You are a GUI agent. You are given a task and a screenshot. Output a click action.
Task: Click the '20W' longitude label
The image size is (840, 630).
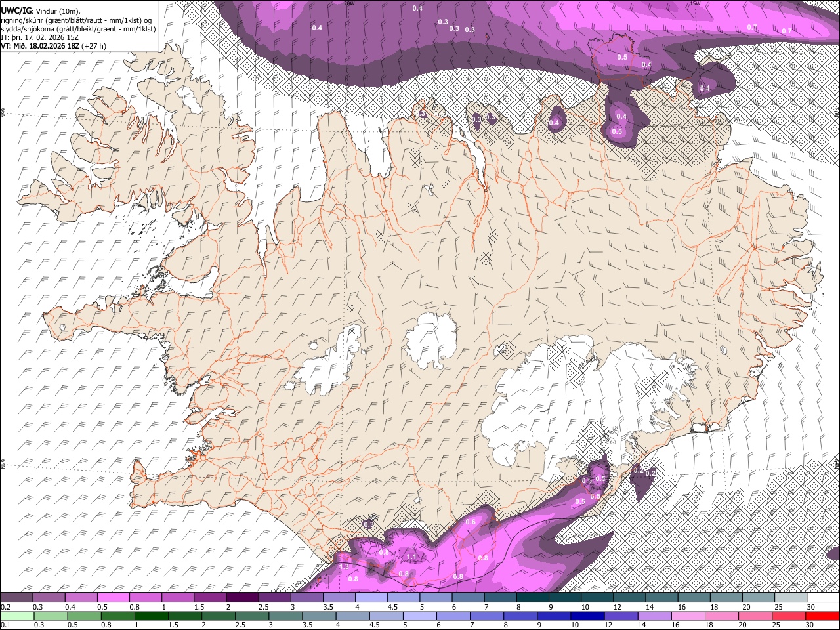coord(349,3)
